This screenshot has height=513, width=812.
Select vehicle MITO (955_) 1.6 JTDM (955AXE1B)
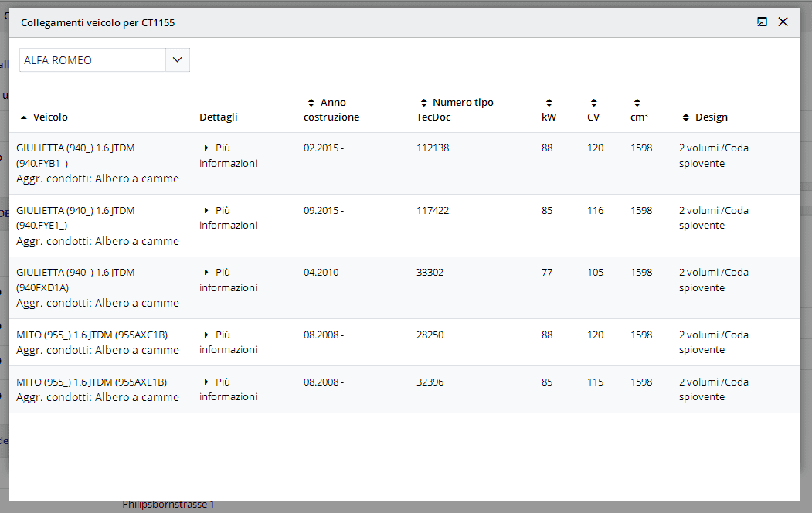(x=92, y=382)
